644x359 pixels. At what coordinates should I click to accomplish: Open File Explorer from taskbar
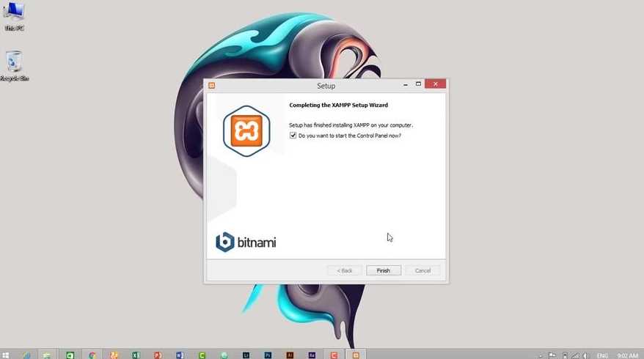pyautogui.click(x=47, y=355)
